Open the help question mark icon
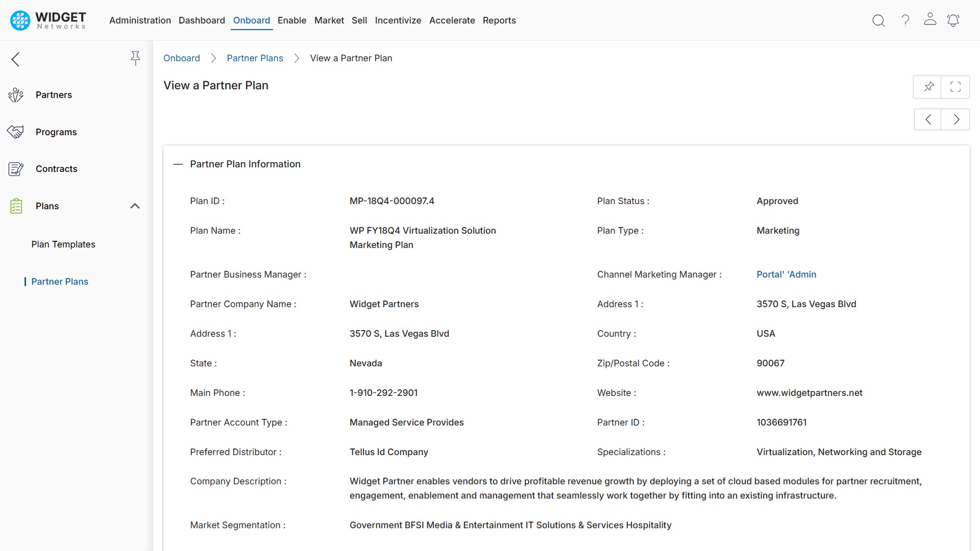 (905, 20)
